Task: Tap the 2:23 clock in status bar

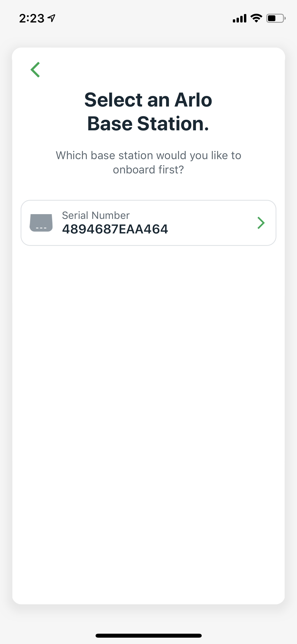Action: (x=31, y=18)
